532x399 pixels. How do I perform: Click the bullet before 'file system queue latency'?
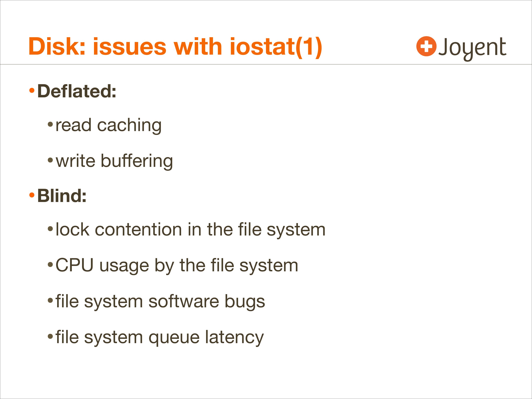click(50, 336)
